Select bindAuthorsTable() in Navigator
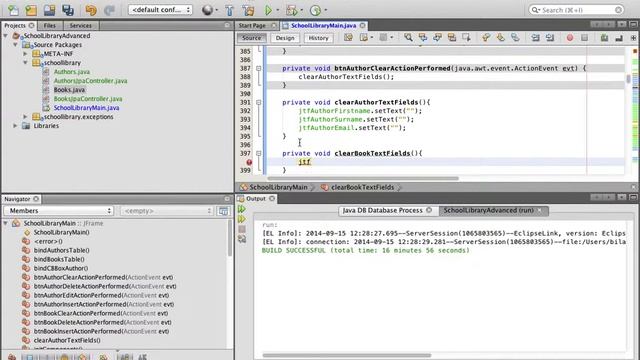This screenshot has height=360, width=640. pyautogui.click(x=61, y=250)
